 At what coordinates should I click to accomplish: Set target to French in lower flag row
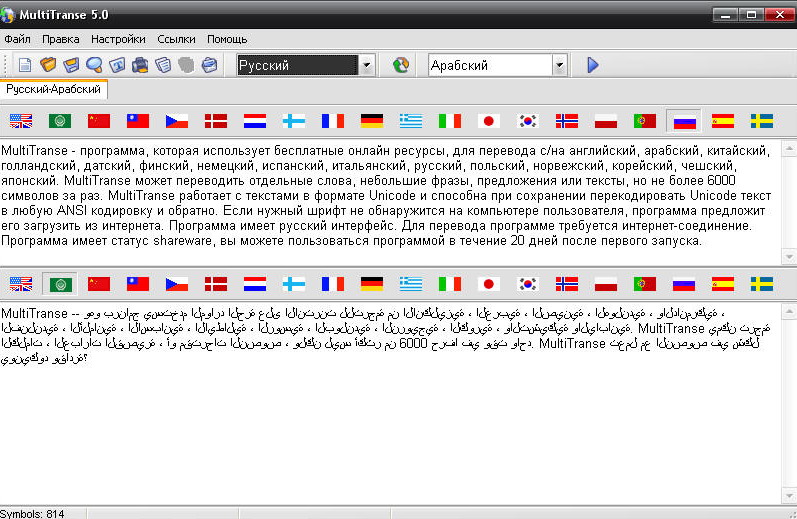(x=333, y=284)
